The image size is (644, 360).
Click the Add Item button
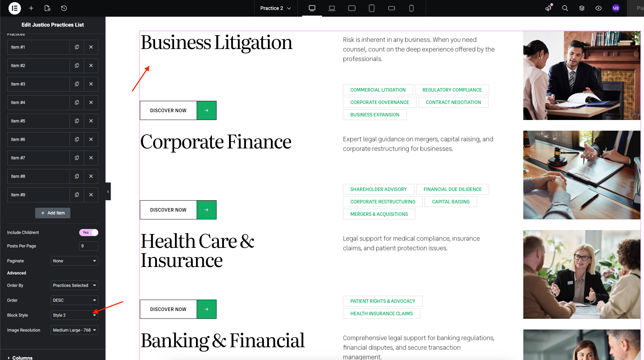53,213
